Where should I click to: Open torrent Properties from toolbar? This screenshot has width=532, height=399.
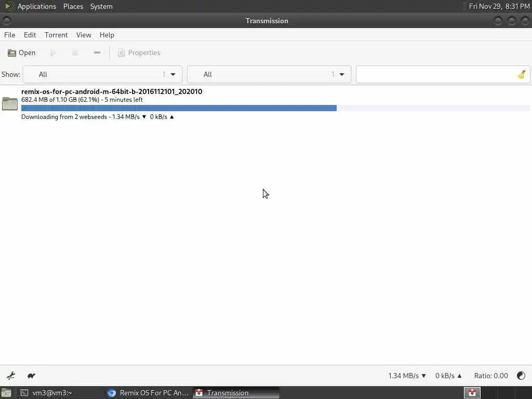[x=139, y=52]
